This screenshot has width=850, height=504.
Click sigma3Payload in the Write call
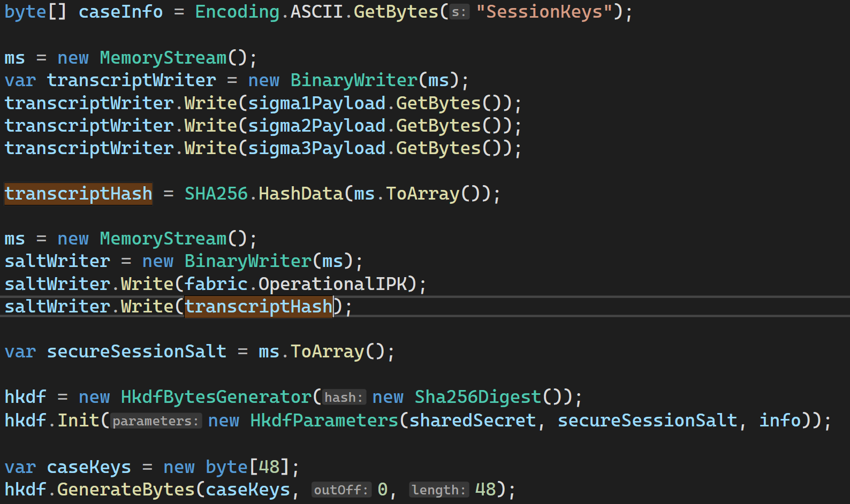coord(316,148)
